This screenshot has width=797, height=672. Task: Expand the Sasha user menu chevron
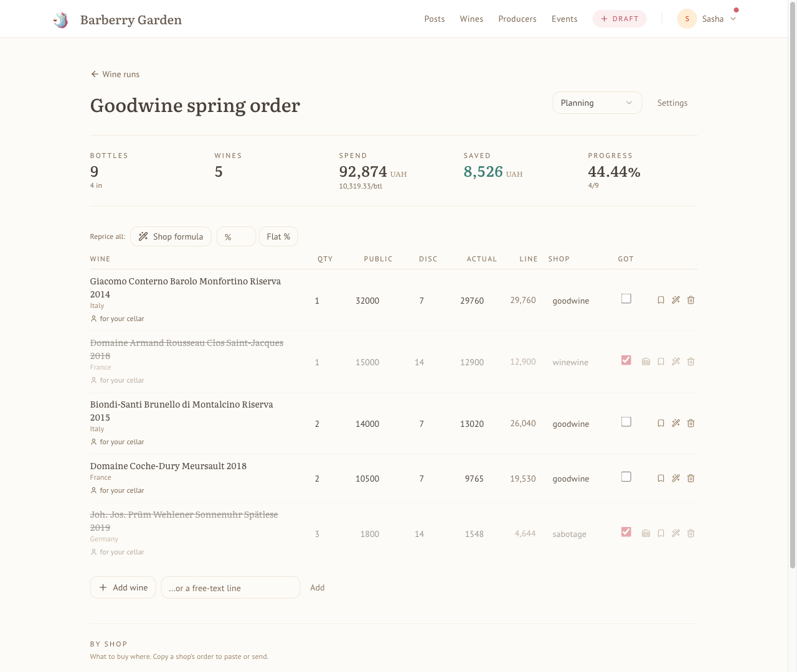[x=733, y=19]
